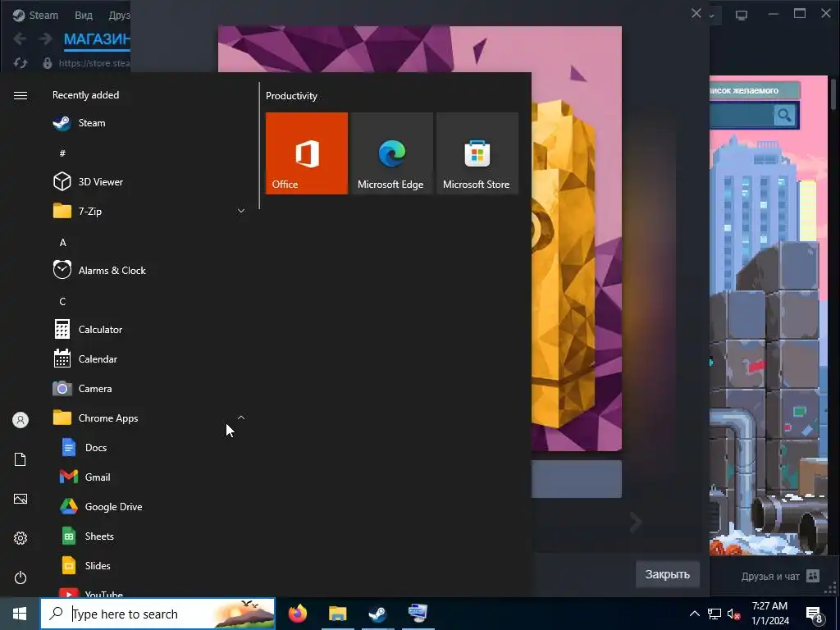Open user account icon in Start
840x630 pixels.
(x=21, y=420)
